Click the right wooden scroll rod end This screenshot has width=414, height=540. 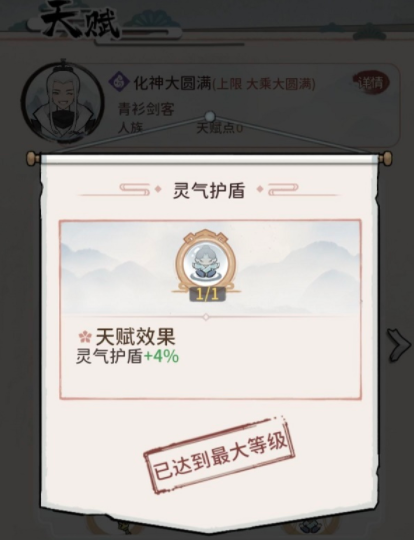click(x=385, y=158)
